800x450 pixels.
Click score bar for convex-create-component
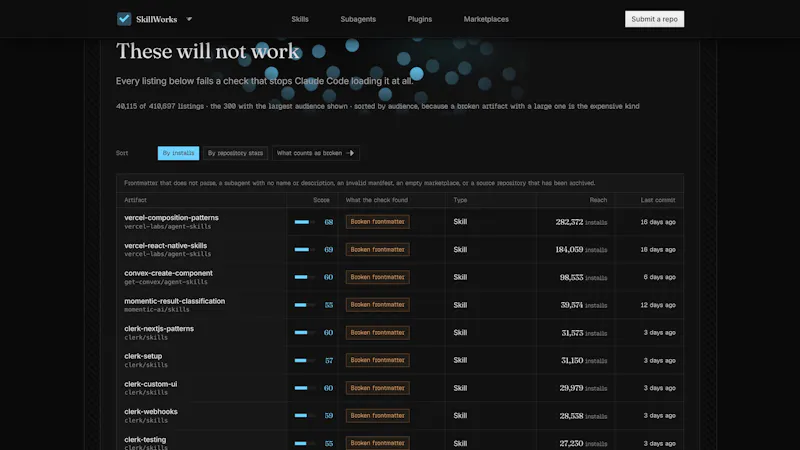click(305, 277)
